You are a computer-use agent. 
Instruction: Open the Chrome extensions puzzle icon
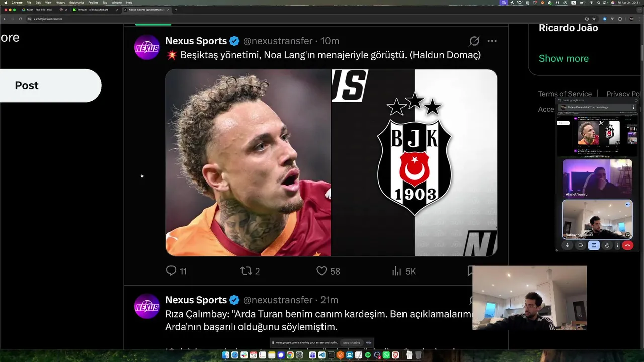click(x=620, y=19)
